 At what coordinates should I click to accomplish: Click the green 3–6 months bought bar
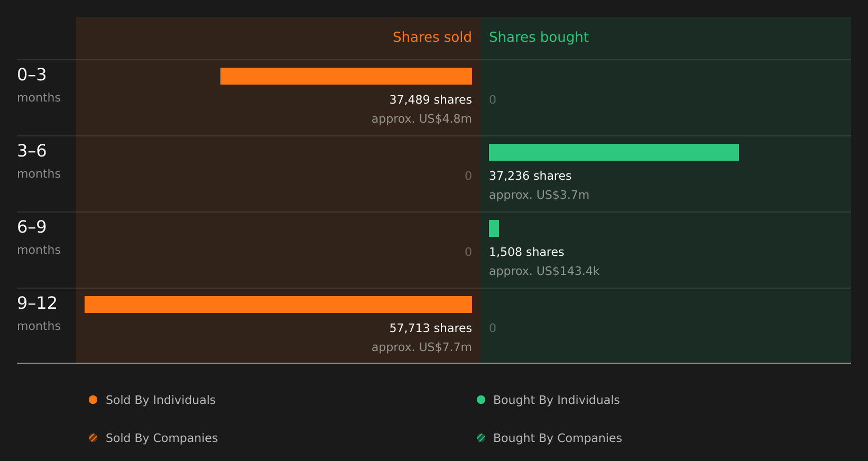coord(614,152)
